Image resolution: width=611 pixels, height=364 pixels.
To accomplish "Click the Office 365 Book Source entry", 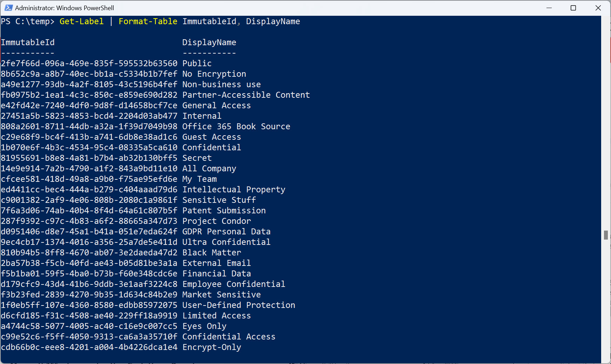I will coord(236,126).
